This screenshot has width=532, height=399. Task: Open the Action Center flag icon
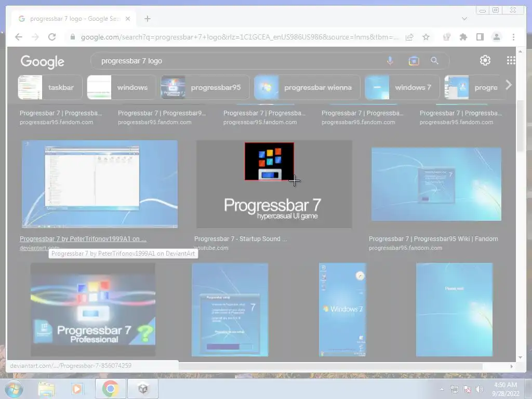coord(467,390)
